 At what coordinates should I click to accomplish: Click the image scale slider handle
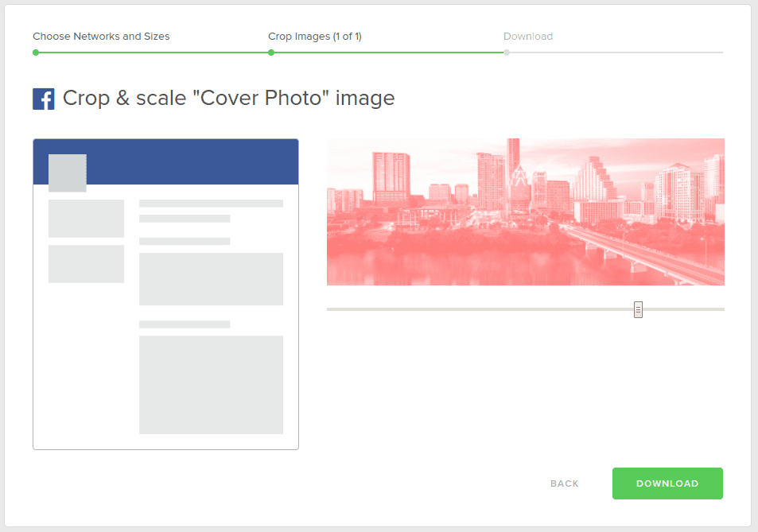point(638,309)
